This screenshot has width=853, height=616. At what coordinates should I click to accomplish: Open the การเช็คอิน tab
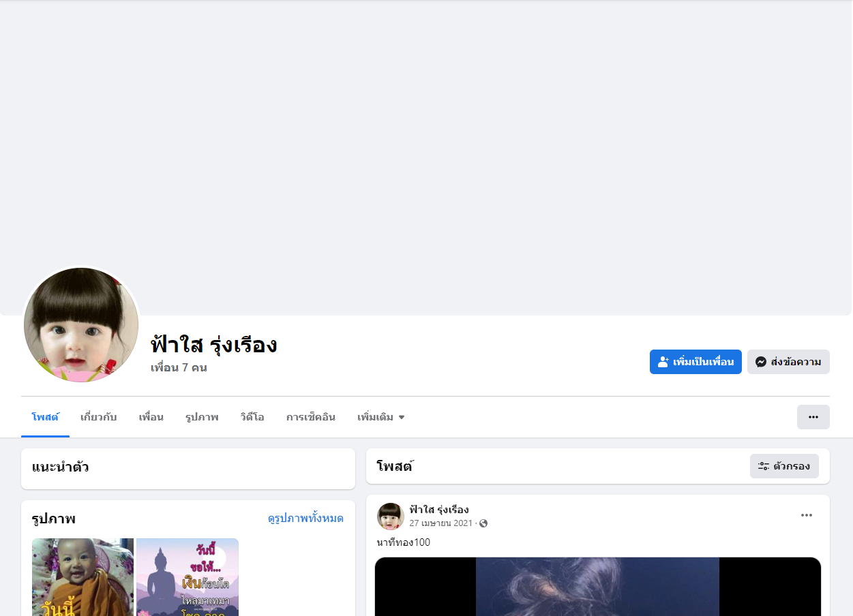[x=311, y=417]
